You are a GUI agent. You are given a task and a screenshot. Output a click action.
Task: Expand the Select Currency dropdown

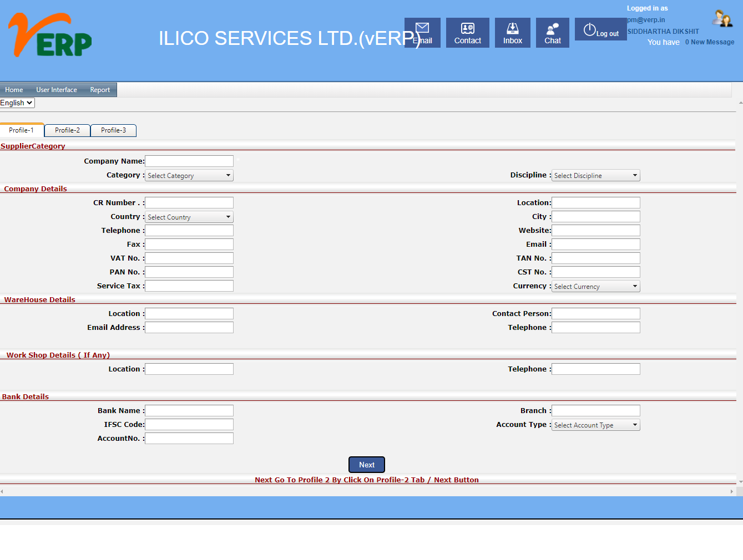click(596, 287)
